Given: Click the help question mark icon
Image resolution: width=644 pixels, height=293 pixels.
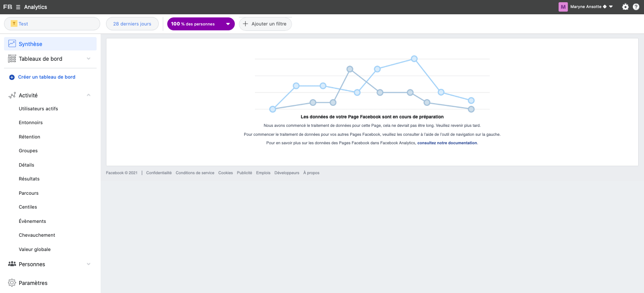Looking at the screenshot, I should [x=636, y=7].
